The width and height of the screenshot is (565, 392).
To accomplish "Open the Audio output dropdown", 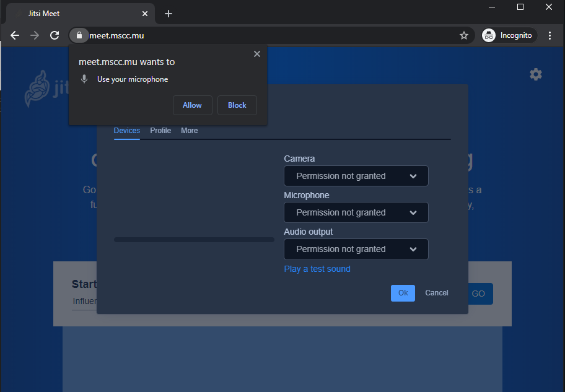I will pos(356,249).
